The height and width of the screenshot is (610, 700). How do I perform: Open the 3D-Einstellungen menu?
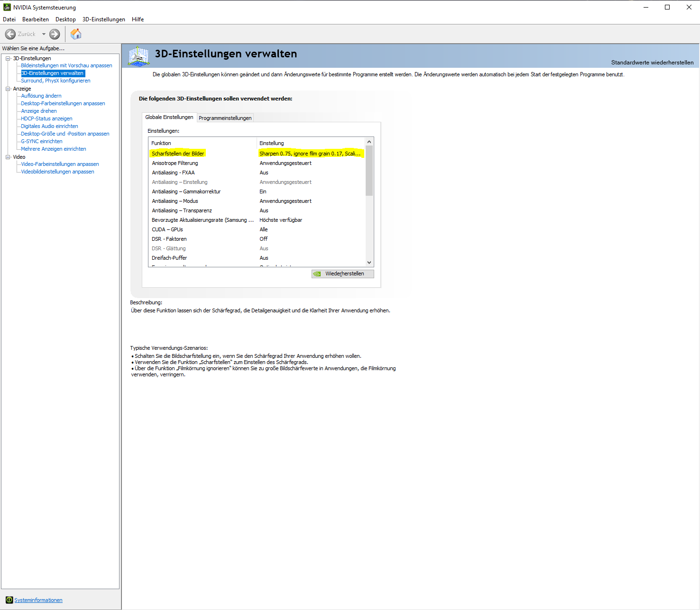pos(104,19)
